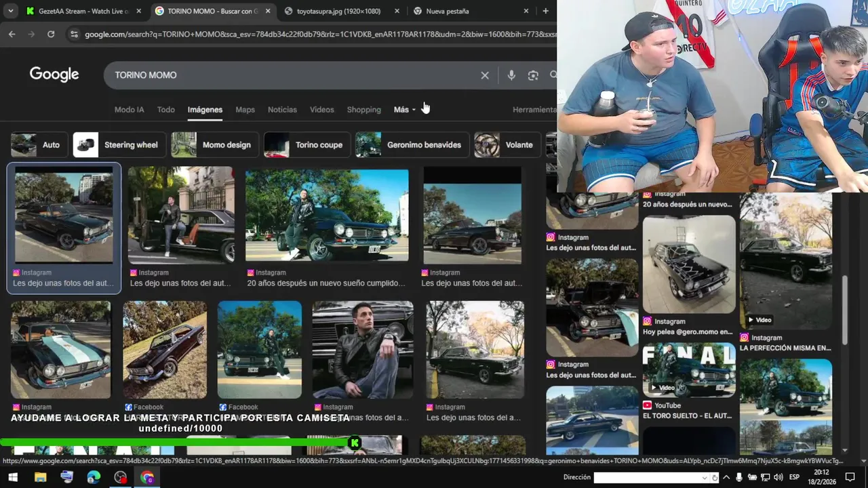Image resolution: width=868 pixels, height=488 pixels.
Task: Close the toyotasupra.jpg tab
Action: click(x=397, y=11)
